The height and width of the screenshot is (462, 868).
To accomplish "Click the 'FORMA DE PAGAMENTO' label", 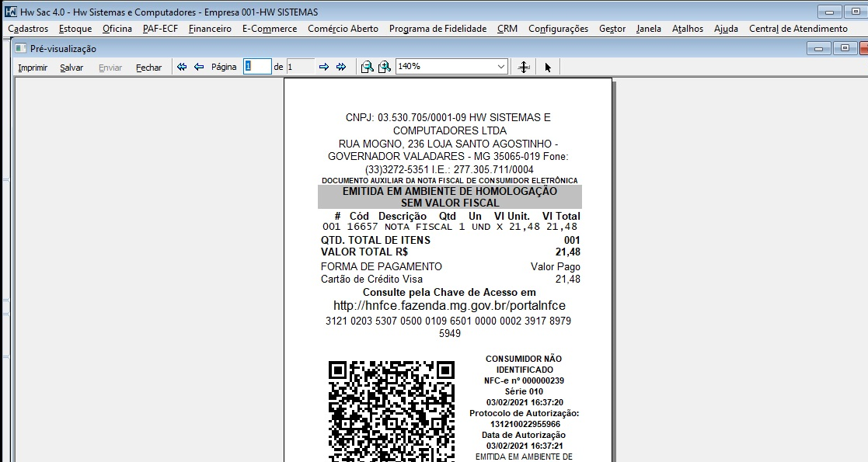I will tap(382, 266).
